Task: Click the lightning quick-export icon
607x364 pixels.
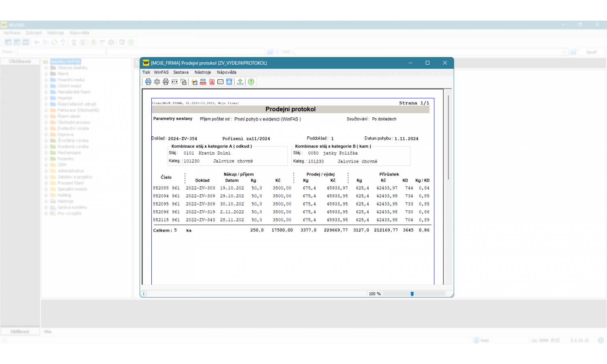Action: tap(194, 82)
